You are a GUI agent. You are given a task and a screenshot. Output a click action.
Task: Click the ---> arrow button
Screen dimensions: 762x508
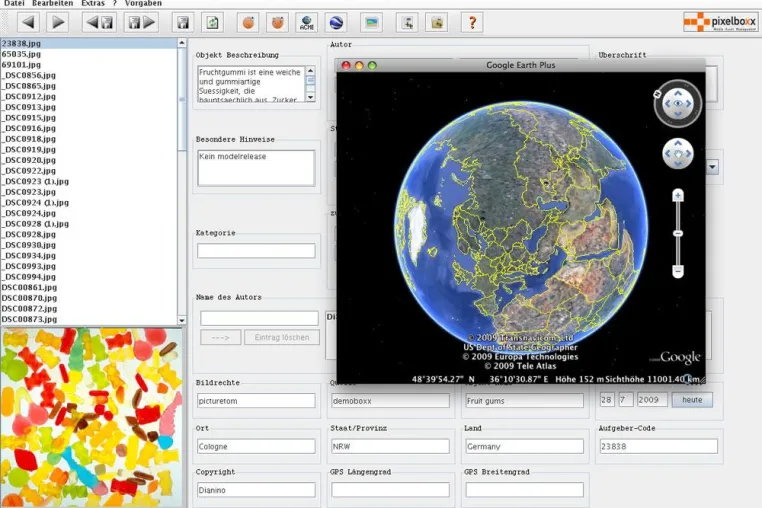221,337
